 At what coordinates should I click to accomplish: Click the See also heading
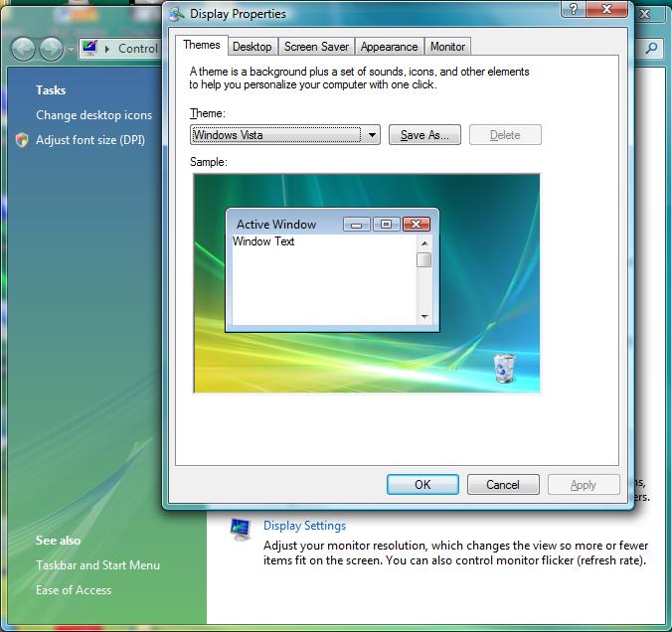[58, 541]
